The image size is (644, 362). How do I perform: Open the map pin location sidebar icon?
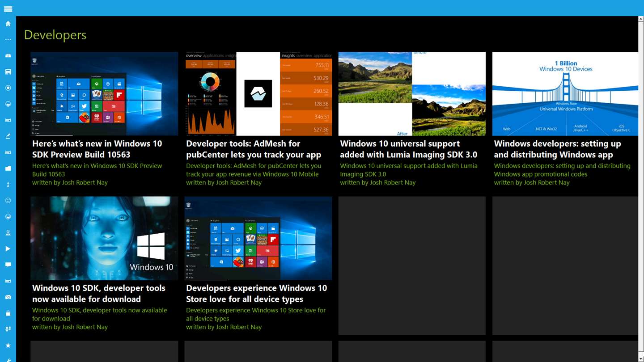point(8,233)
